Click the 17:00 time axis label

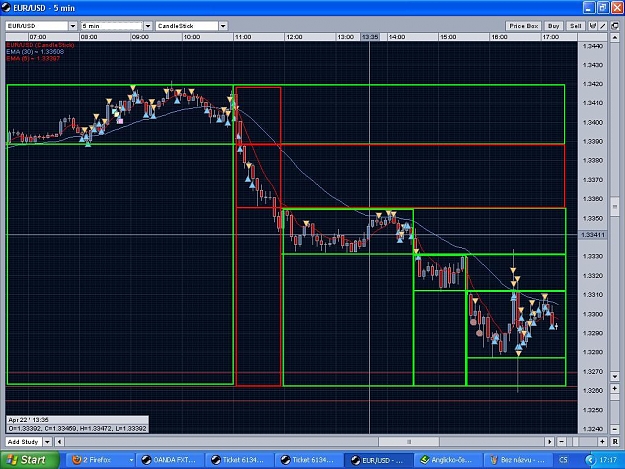pos(550,37)
